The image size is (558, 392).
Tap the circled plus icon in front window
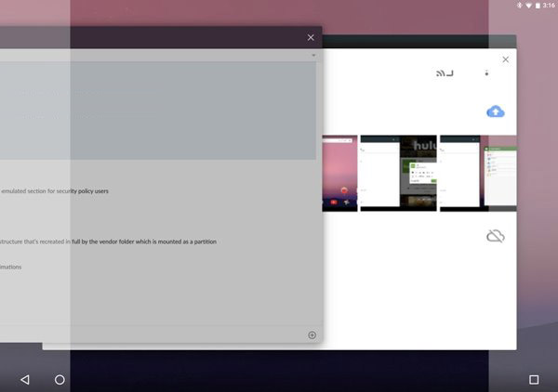point(312,335)
